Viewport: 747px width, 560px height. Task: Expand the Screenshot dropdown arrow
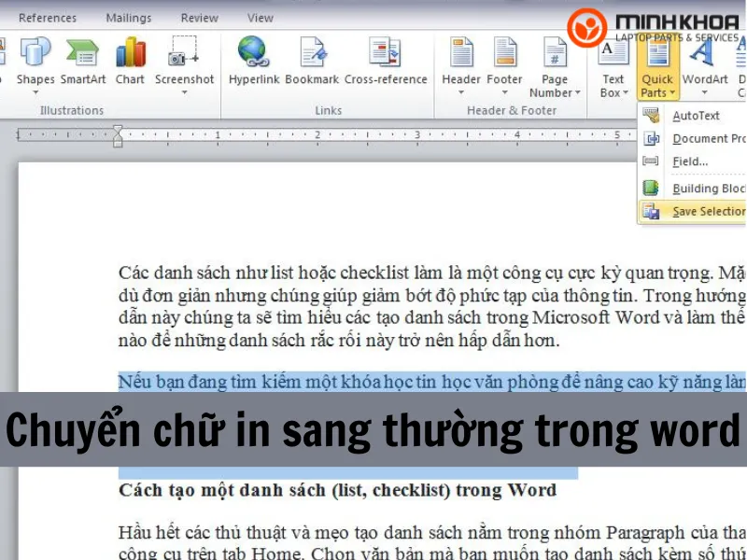184,92
